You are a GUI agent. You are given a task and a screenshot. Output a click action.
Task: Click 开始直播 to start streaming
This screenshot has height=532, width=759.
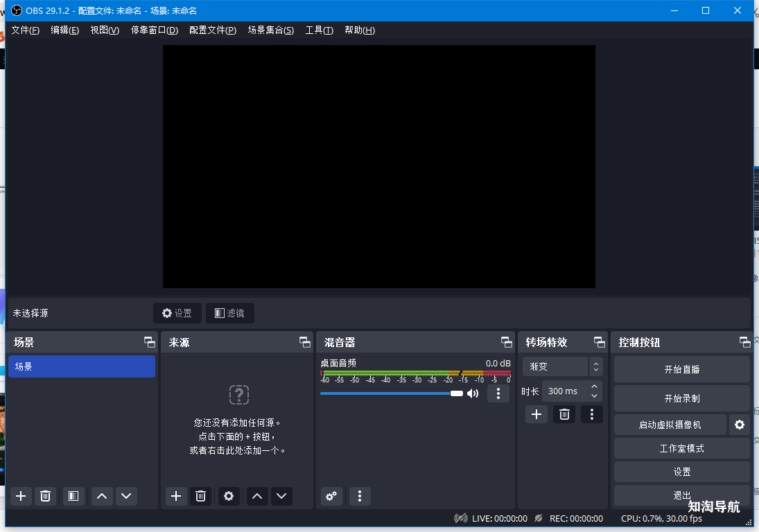tap(681, 369)
